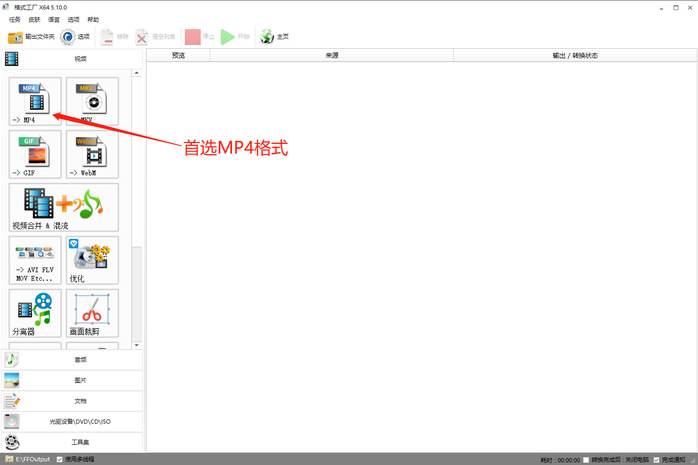This screenshot has height=465, width=698.
Task: Launch the 优化 video tool
Action: tap(92, 260)
